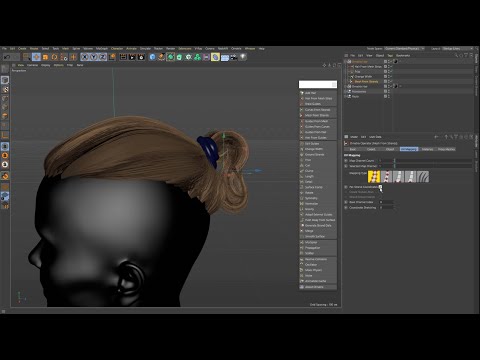Toggle the Z axis lock icon
Viewport: 480px width, 360px height.
102,57
